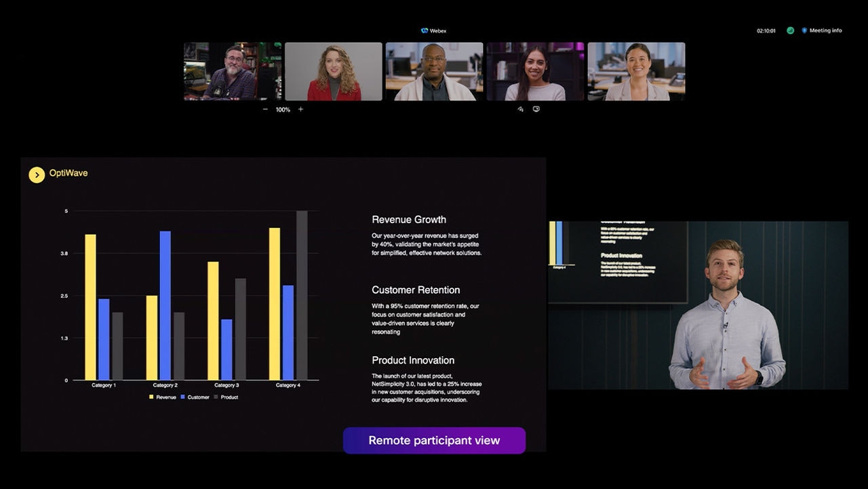Image resolution: width=868 pixels, height=489 pixels.
Task: Select the bearded man with headset thumbnail
Action: pos(232,71)
